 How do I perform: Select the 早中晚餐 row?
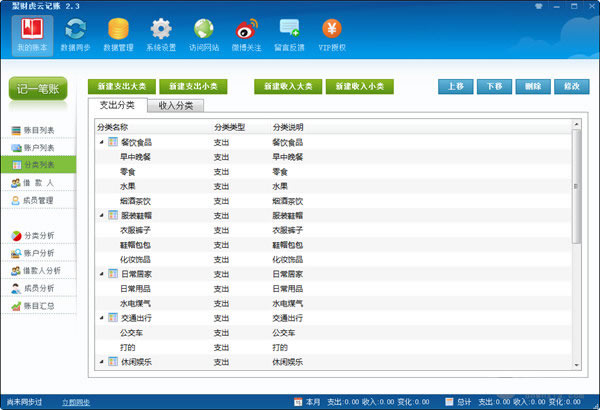[333, 157]
